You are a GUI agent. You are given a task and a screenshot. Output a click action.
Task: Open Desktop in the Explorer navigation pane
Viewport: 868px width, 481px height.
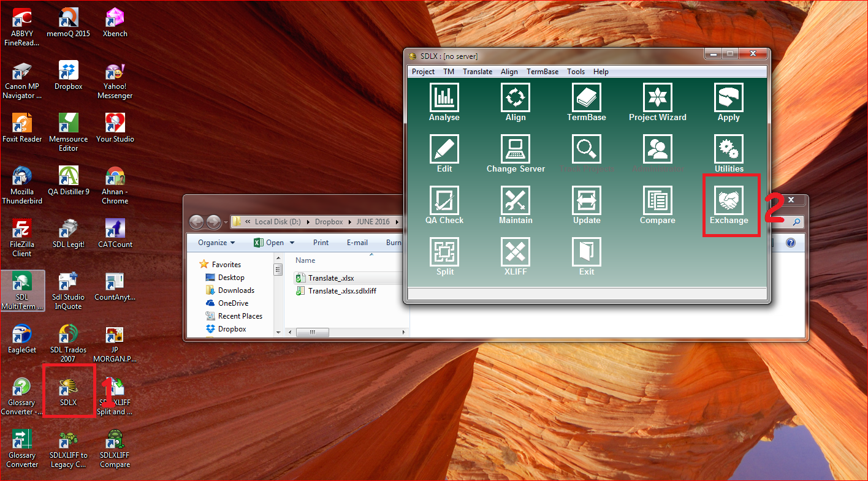pyautogui.click(x=225, y=278)
